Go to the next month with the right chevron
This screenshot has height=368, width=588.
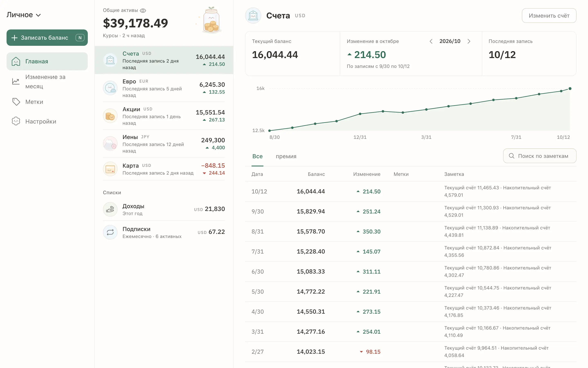pyautogui.click(x=469, y=41)
